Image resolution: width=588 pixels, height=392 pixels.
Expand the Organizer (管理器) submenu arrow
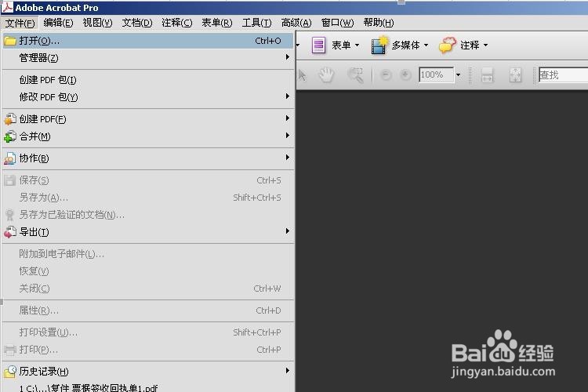click(x=287, y=57)
